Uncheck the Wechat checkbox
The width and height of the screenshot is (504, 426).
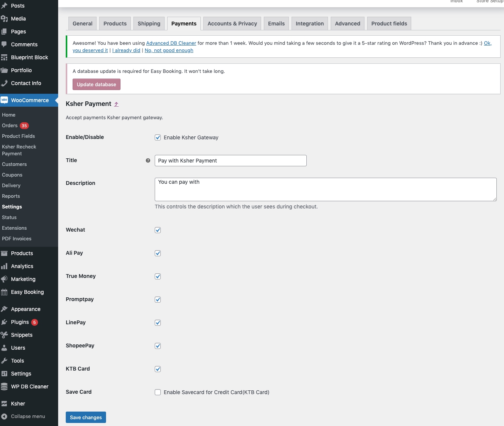pyautogui.click(x=158, y=230)
